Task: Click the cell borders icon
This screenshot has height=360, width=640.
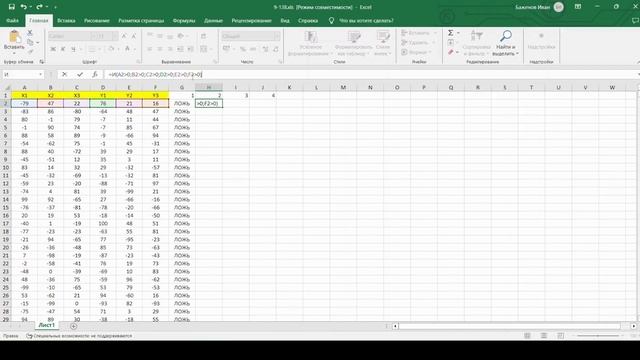Action: [x=92, y=49]
